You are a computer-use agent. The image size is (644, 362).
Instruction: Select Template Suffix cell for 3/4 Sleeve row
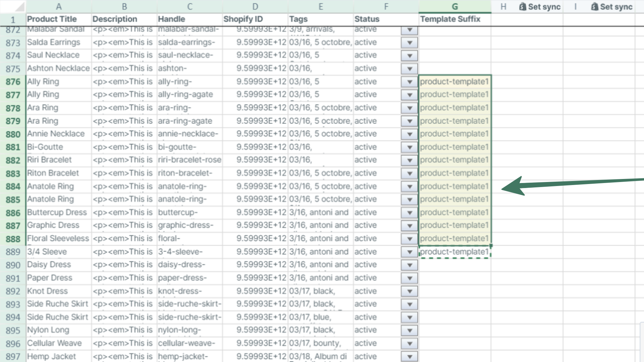pyautogui.click(x=454, y=252)
